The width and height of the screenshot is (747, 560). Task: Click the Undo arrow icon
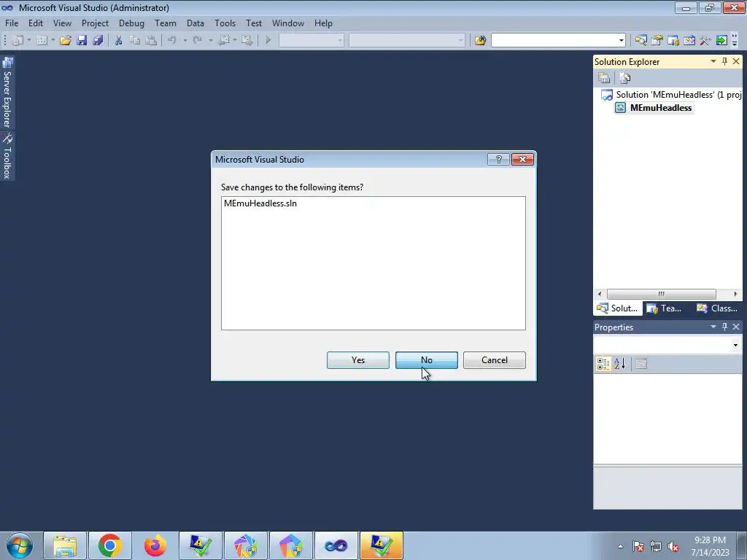pos(172,41)
